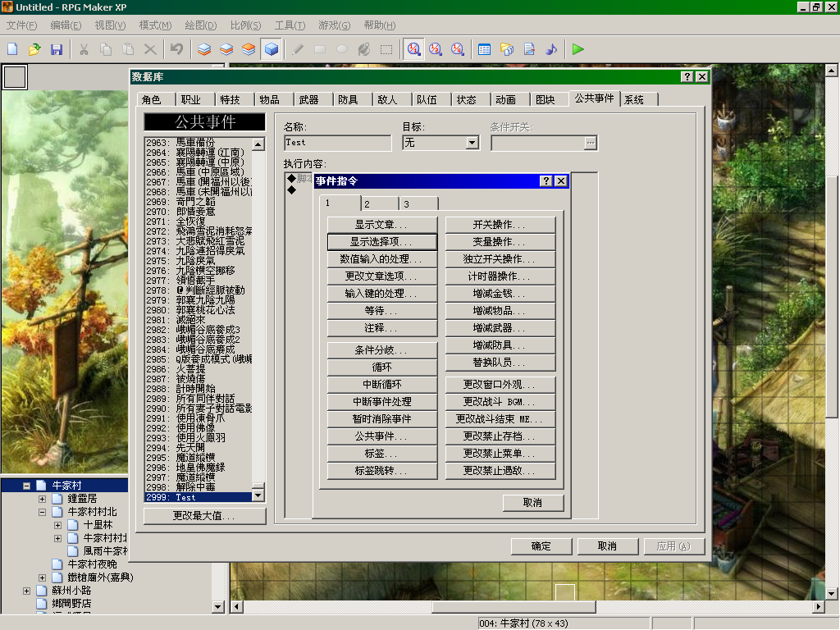Click the Delete X toolbar icon

[150, 49]
